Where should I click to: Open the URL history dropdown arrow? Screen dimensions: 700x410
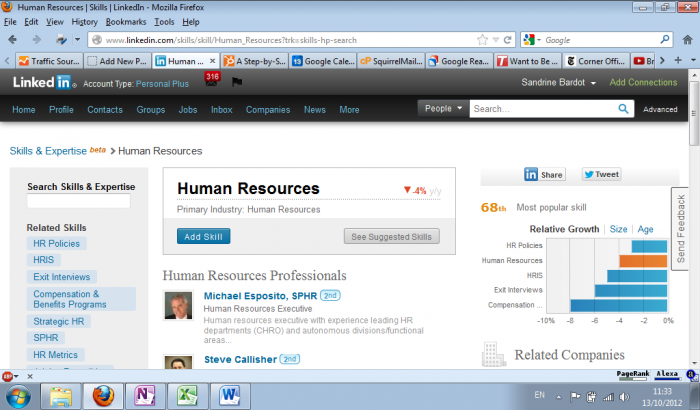click(496, 40)
